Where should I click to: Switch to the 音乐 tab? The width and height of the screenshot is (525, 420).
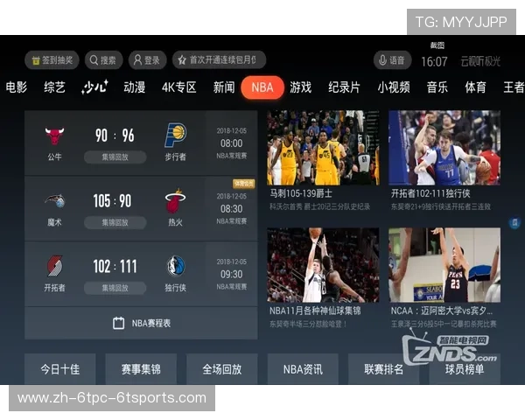coord(437,87)
